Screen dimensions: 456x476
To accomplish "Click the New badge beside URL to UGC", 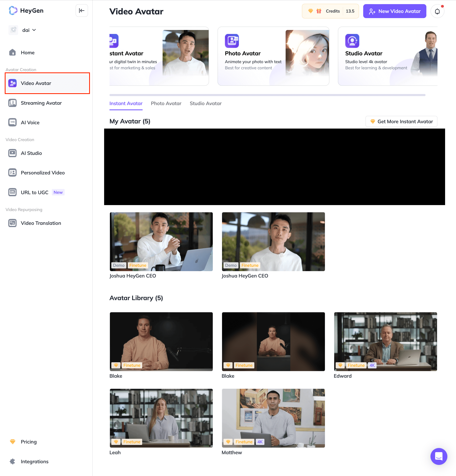I will 58,192.
